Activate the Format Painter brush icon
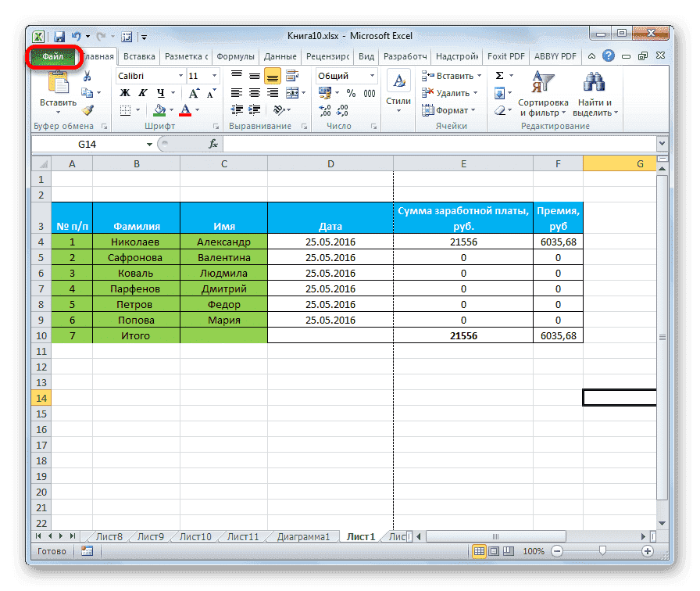700x591 pixels. [88, 110]
